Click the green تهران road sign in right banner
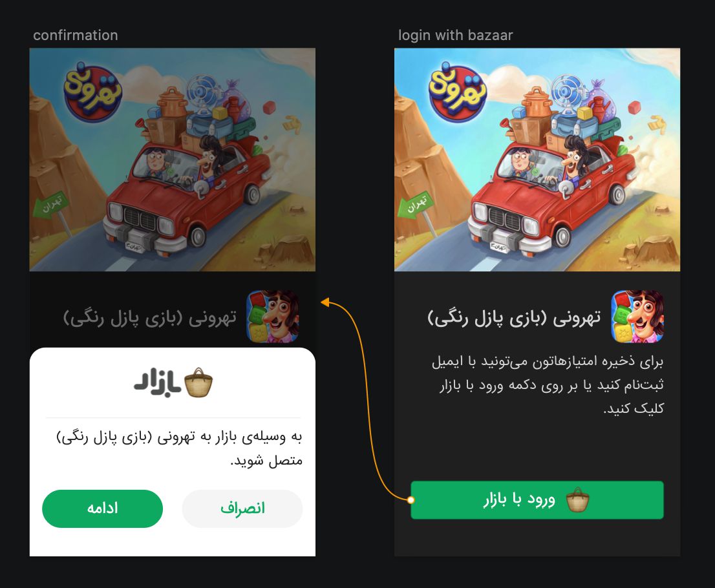The width and height of the screenshot is (715, 588). click(414, 205)
